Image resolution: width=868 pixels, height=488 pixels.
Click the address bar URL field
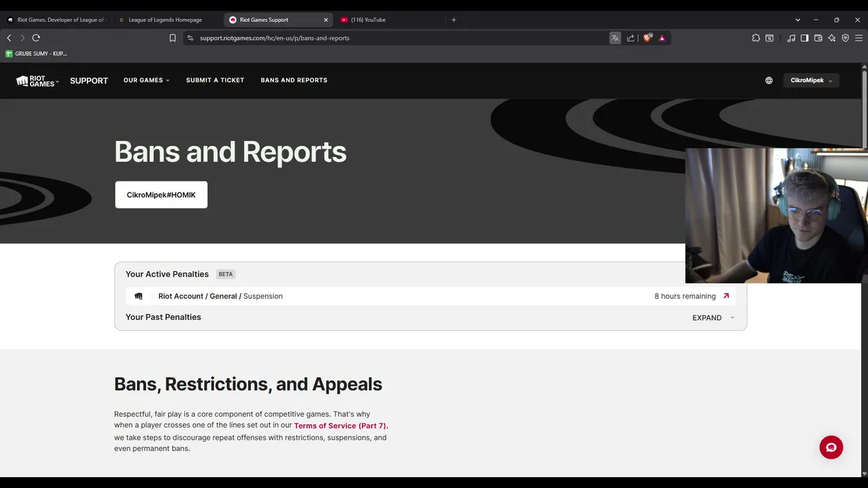coord(400,38)
